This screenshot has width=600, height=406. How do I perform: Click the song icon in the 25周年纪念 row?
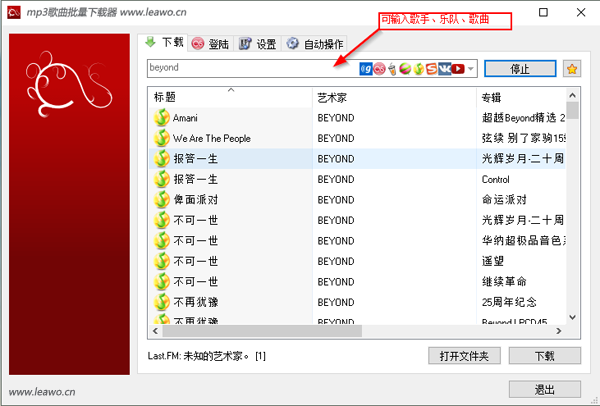(x=161, y=302)
